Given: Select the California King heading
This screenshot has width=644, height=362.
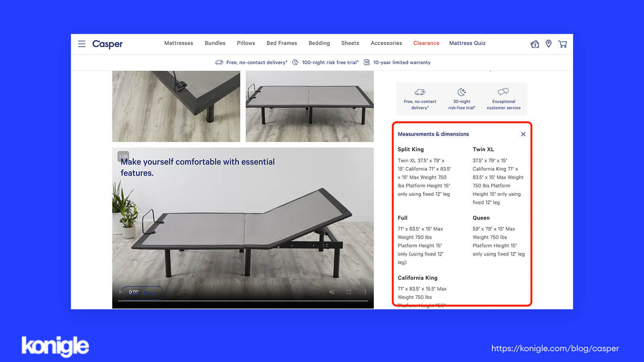Looking at the screenshot, I should (417, 278).
